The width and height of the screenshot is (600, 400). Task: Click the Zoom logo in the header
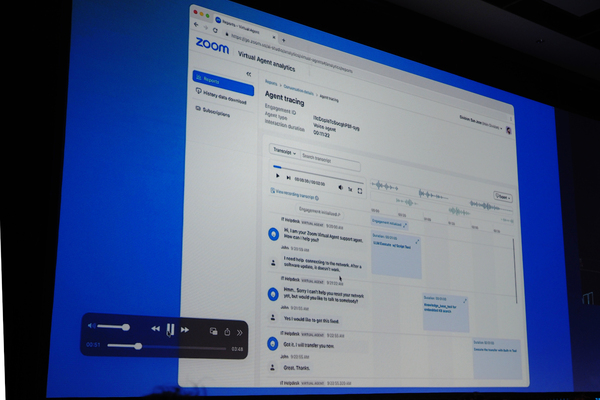(x=212, y=46)
